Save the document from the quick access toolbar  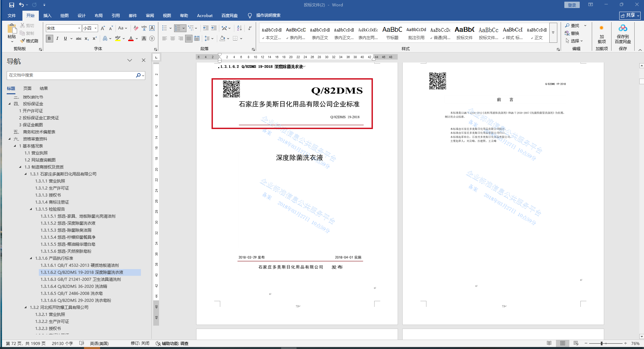[x=12, y=5]
